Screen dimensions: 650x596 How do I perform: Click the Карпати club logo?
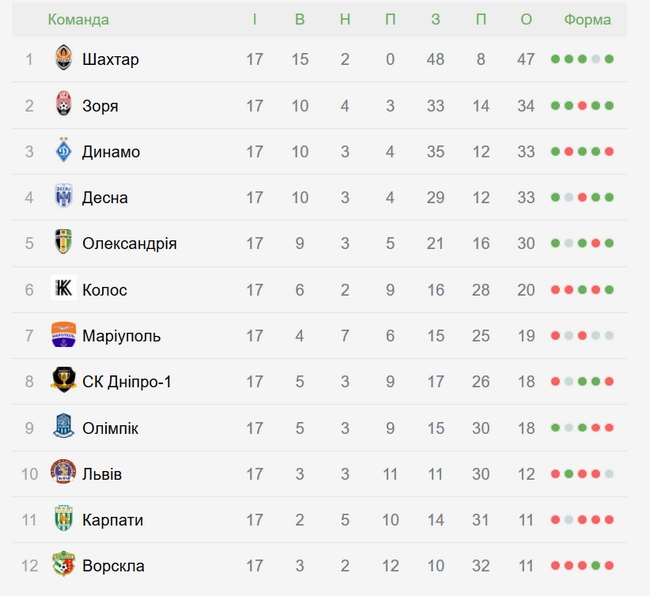(64, 519)
